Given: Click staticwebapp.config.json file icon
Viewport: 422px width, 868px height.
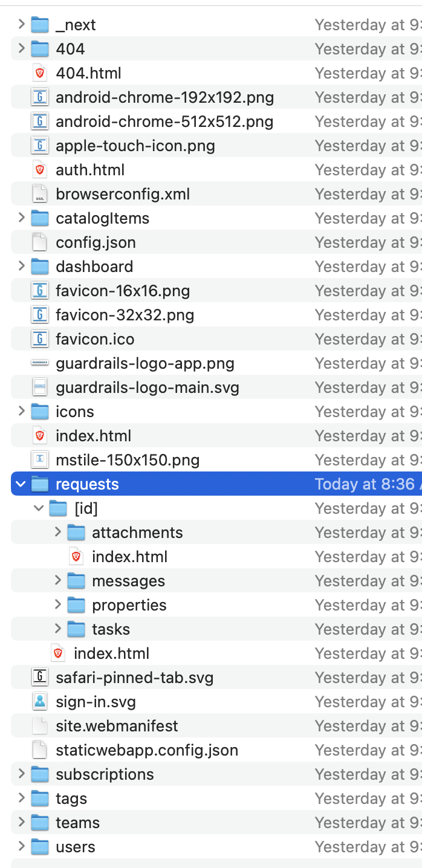Looking at the screenshot, I should coord(40,750).
